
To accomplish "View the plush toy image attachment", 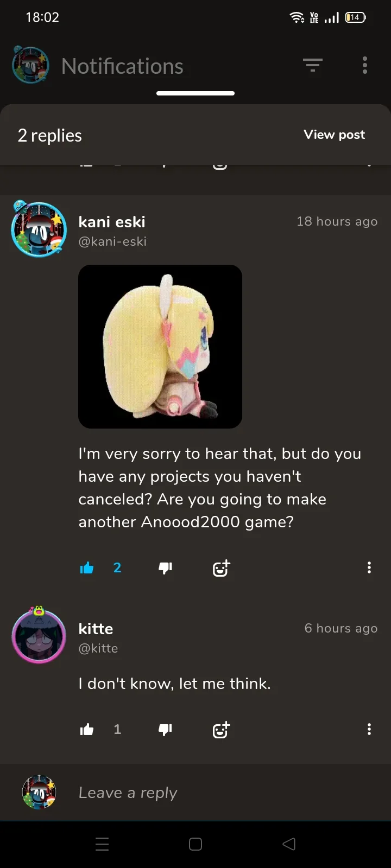I will tap(160, 347).
